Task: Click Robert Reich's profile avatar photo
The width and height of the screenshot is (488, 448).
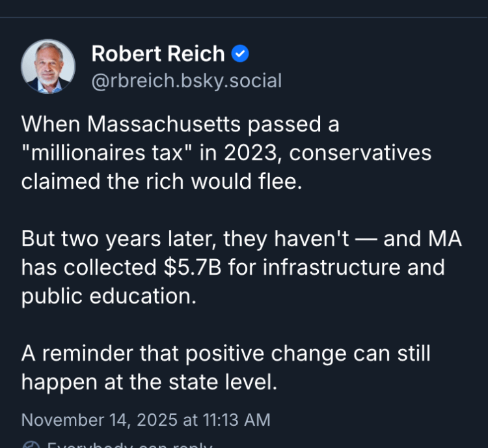Action: click(48, 66)
